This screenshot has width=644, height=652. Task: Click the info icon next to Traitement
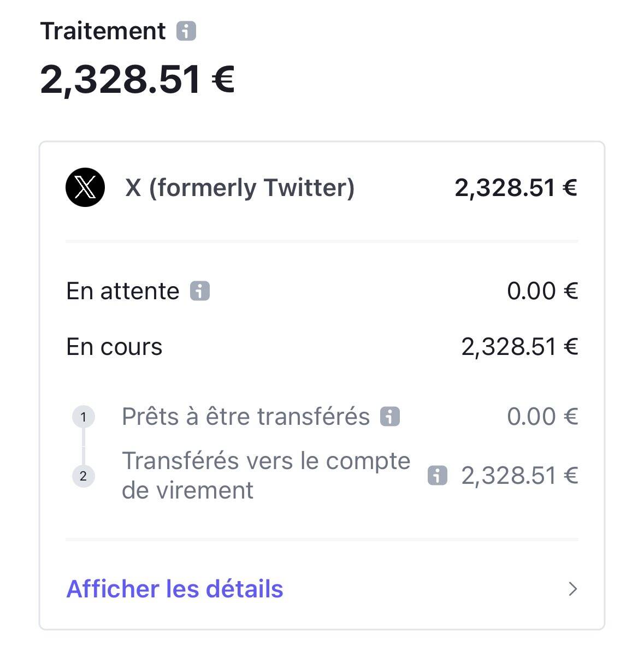186,31
